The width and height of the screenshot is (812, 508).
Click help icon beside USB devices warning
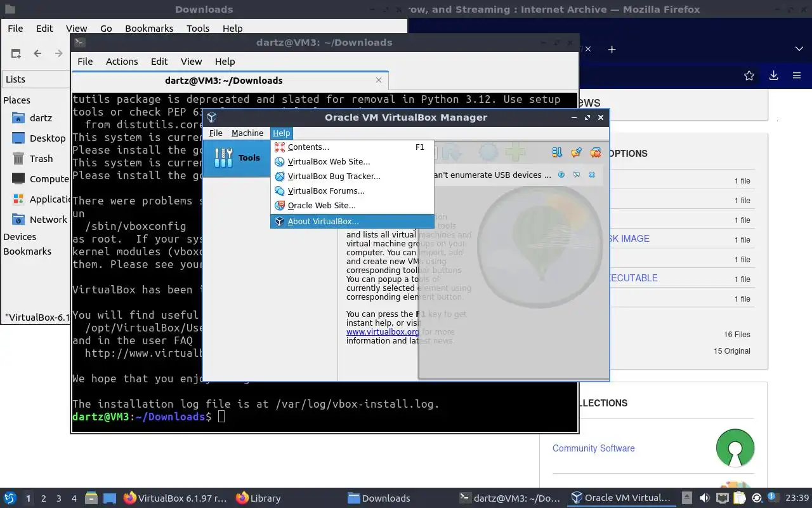(561, 175)
